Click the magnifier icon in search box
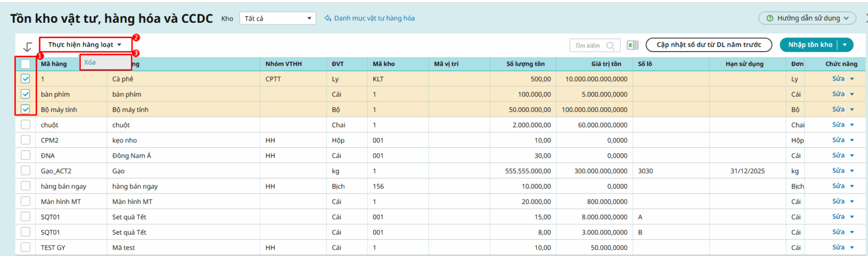The image size is (868, 256). (x=610, y=46)
